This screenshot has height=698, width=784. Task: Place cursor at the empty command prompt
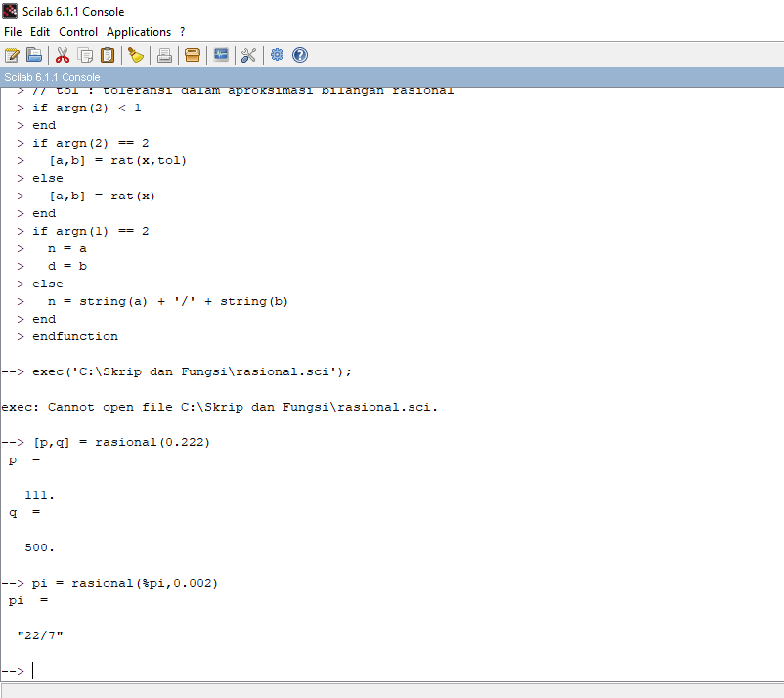[33, 671]
